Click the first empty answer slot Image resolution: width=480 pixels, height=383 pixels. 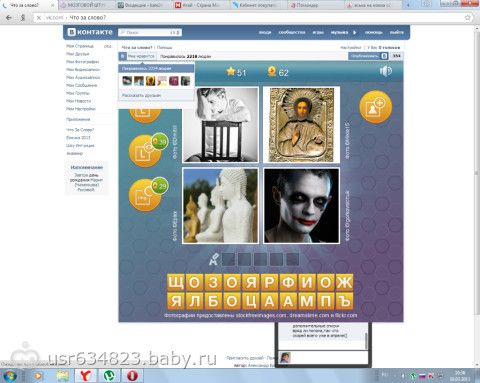[228, 259]
